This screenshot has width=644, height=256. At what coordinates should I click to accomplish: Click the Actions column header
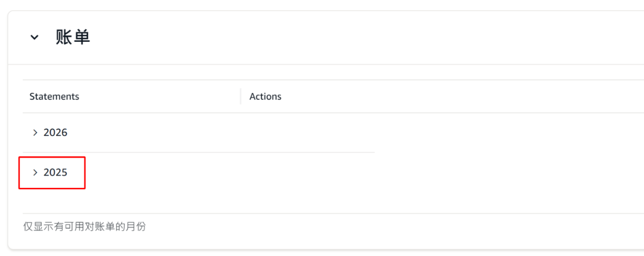[x=265, y=97]
